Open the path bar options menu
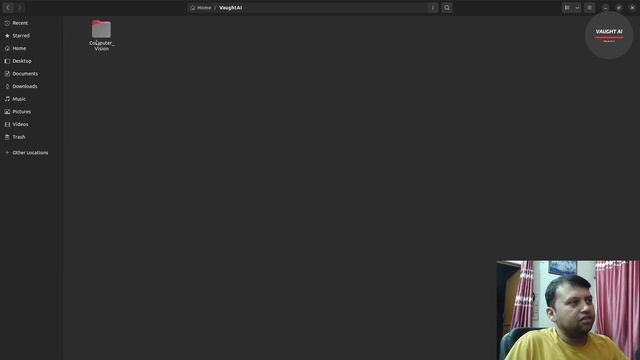This screenshot has width=640, height=360. tap(433, 8)
